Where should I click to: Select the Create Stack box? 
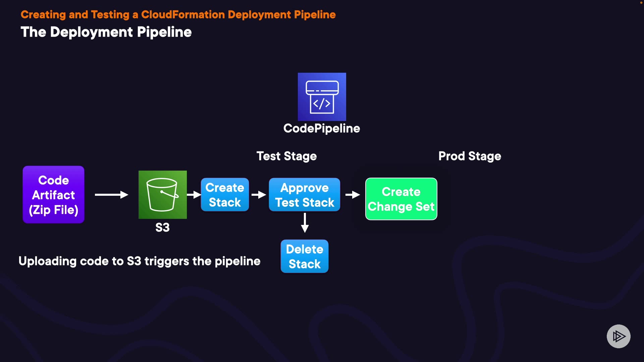click(x=225, y=195)
